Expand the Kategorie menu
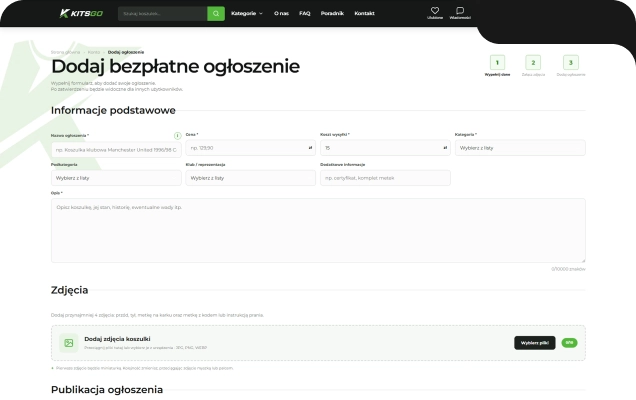This screenshot has width=636, height=400. pyautogui.click(x=247, y=13)
